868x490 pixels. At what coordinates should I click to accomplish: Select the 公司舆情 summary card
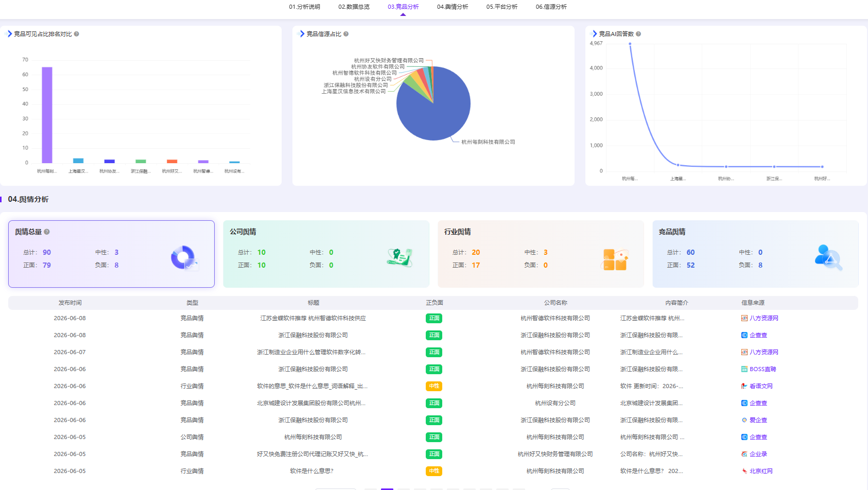click(x=326, y=254)
